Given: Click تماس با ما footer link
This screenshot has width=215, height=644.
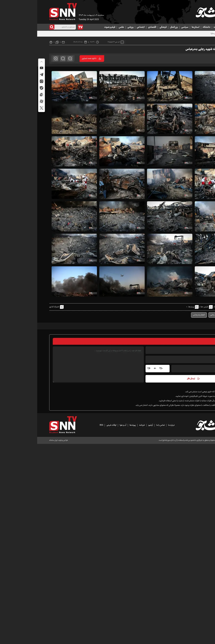Looking at the screenshot, I should (160, 425).
